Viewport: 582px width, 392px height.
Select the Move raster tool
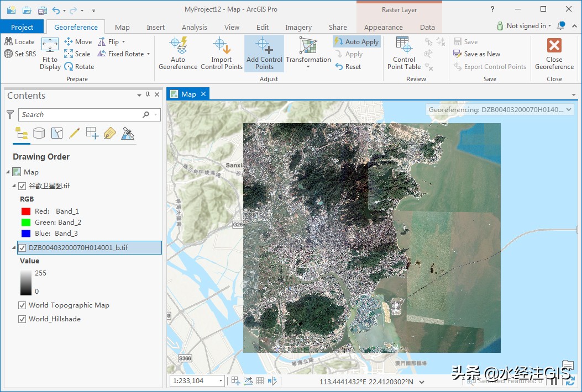click(78, 42)
